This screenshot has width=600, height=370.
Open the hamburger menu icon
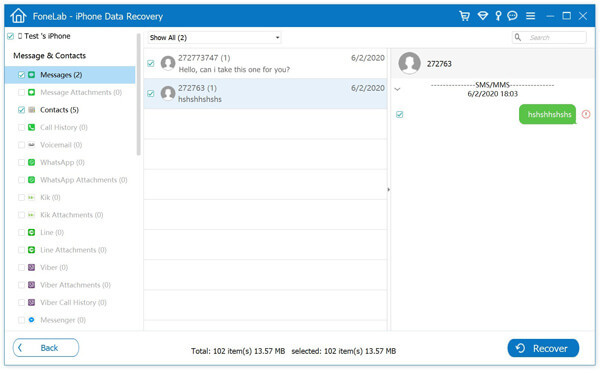(530, 16)
